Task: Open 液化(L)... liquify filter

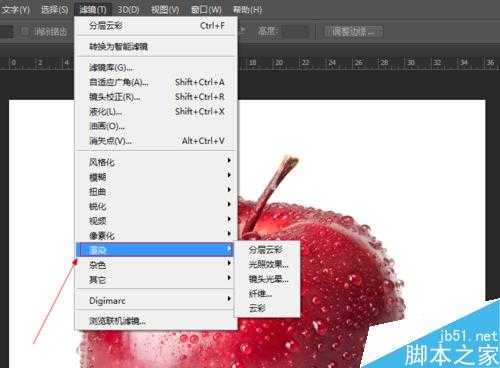Action: coord(156,111)
